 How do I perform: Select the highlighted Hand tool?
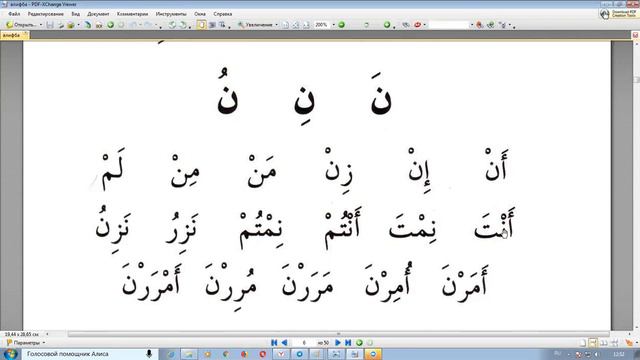(x=202, y=25)
